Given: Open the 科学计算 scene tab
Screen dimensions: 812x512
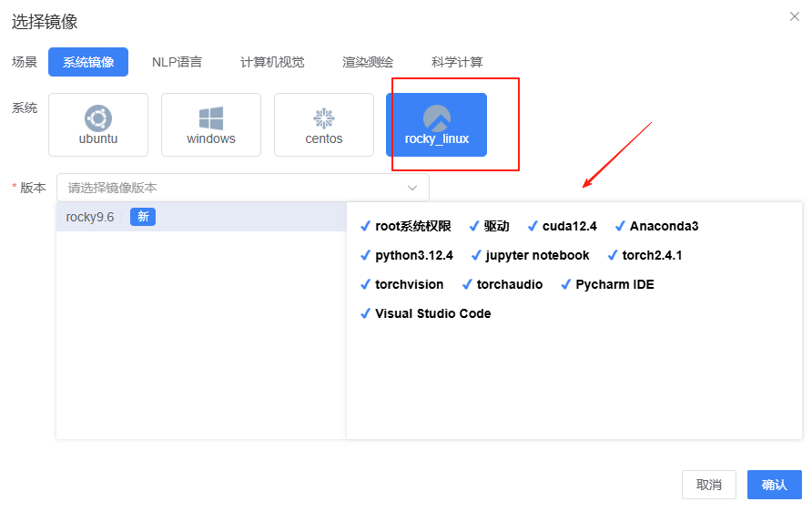Looking at the screenshot, I should point(457,62).
